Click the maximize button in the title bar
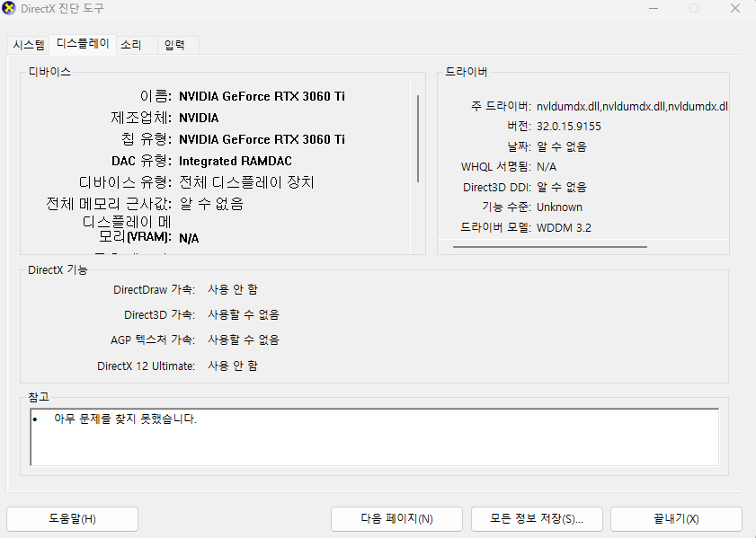Screen dimensions: 756x538 (x=693, y=8)
